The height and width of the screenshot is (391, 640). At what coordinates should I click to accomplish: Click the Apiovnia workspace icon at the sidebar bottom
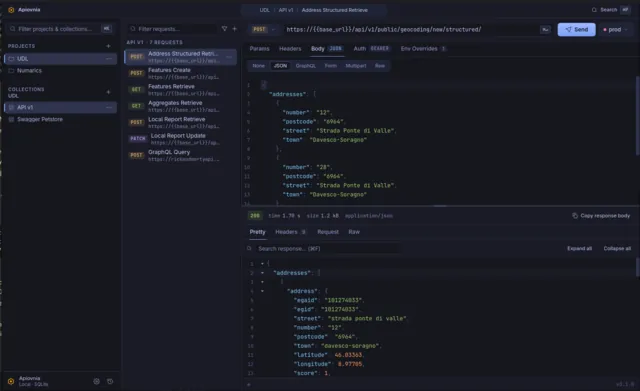tap(11, 381)
